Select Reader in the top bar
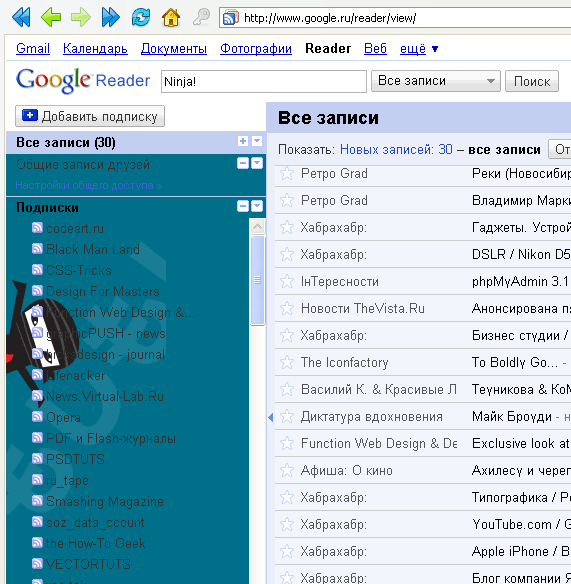Screen dimensions: 571x584 pos(328,48)
